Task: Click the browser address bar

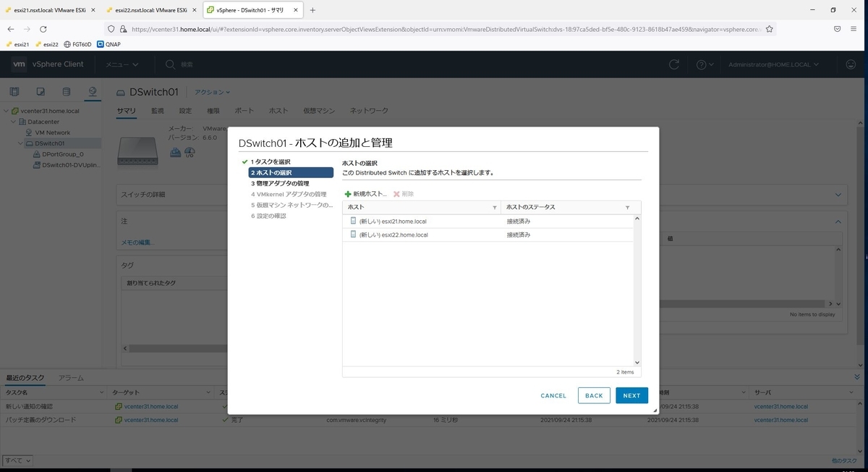Action: point(441,29)
